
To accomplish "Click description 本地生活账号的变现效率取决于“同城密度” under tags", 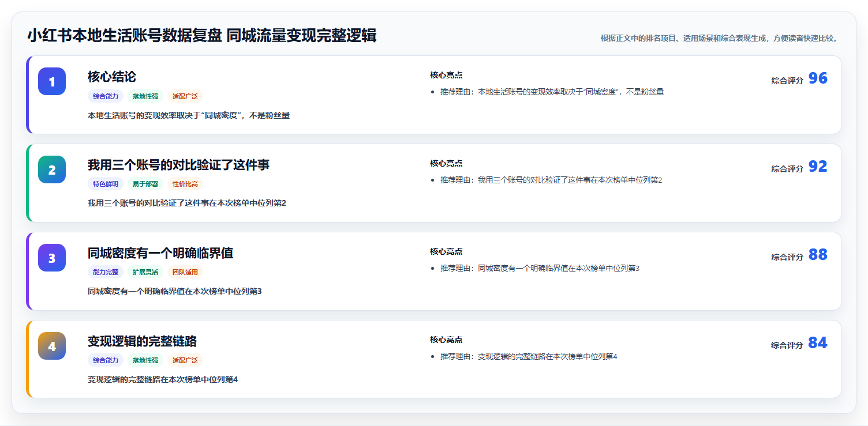I will 189,115.
